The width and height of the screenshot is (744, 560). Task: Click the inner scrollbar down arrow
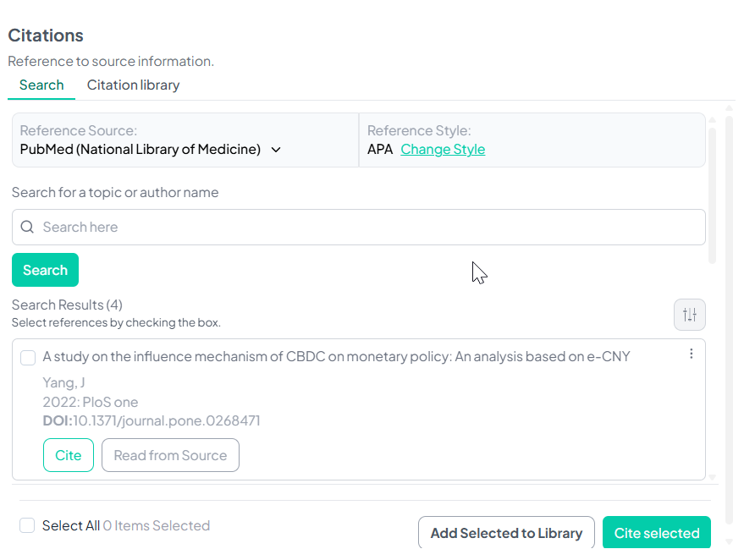coord(712,478)
